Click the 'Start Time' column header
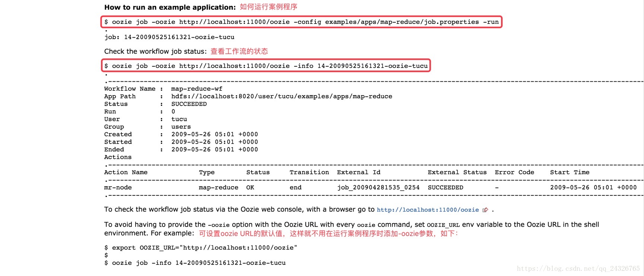The width and height of the screenshot is (644, 276). (570, 172)
